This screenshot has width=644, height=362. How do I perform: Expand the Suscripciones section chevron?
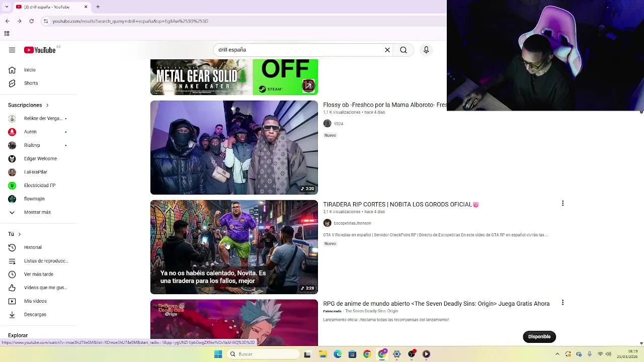pos(47,105)
